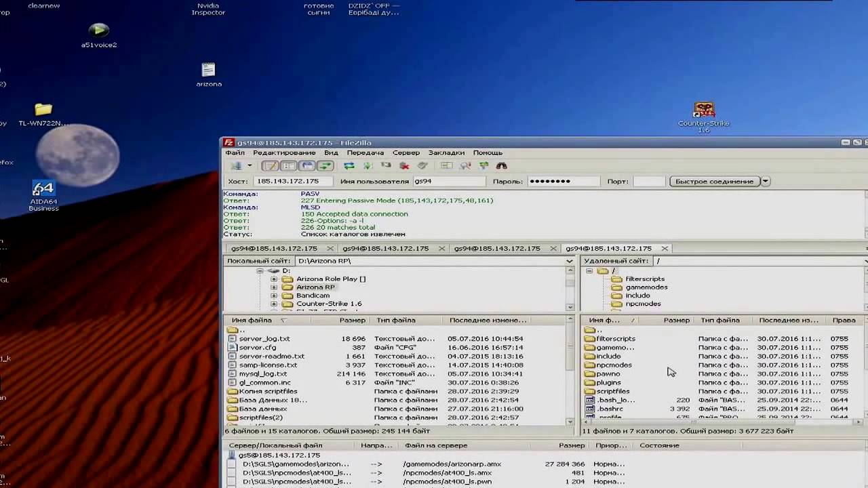
Task: Sort remote files by Права column
Action: tap(845, 321)
